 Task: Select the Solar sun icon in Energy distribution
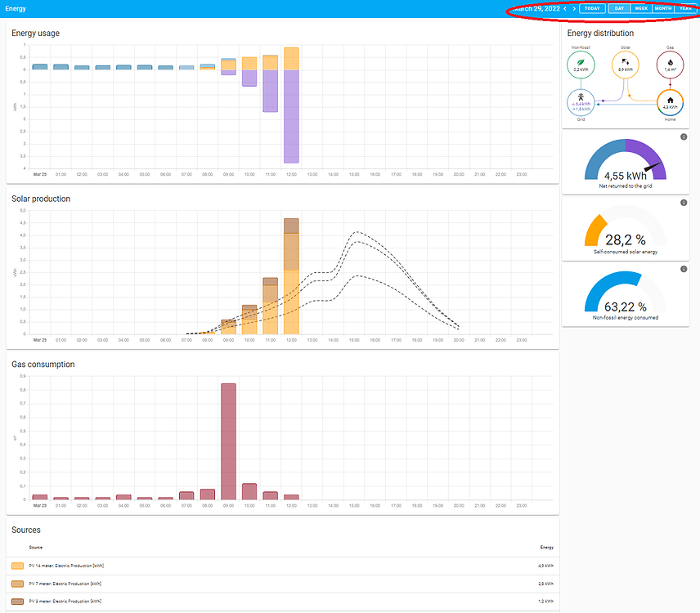(x=625, y=63)
